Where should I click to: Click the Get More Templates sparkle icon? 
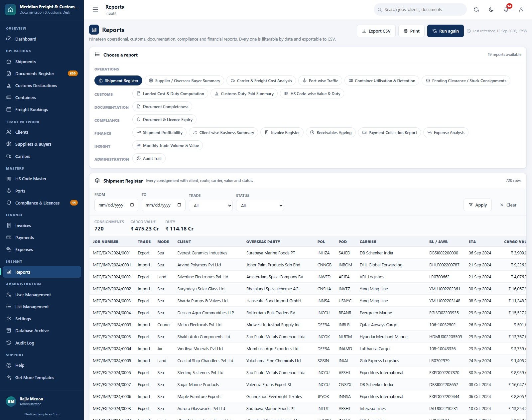click(9, 377)
